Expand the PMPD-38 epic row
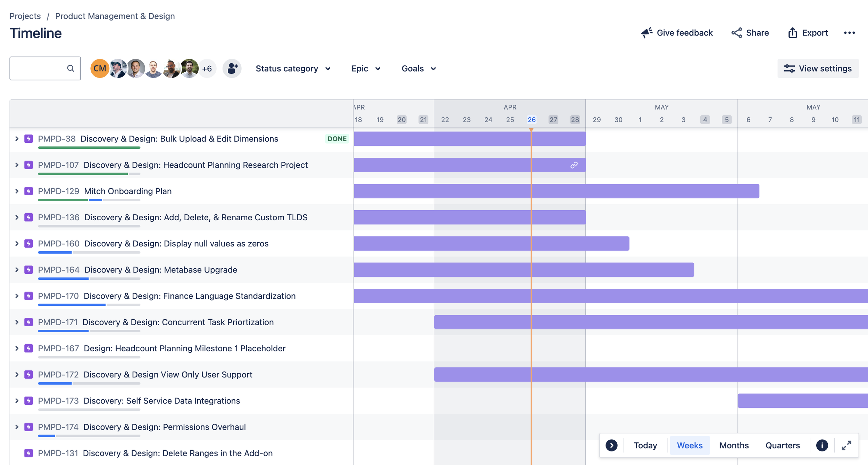This screenshot has height=465, width=868. (16, 139)
